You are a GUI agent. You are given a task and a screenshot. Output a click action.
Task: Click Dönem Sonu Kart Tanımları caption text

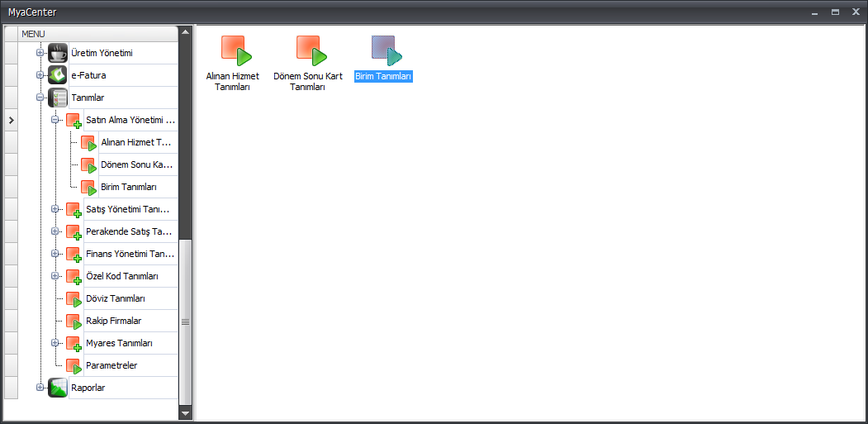pyautogui.click(x=308, y=82)
